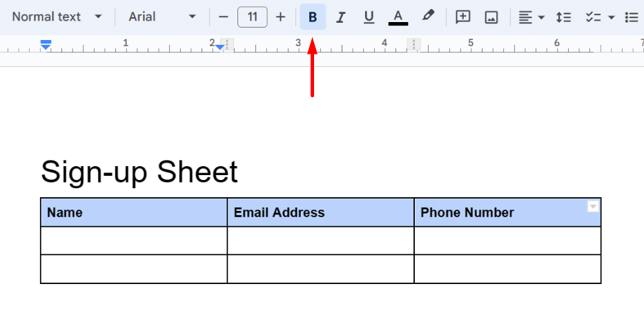Click the Sign-up Sheet title text
The image size is (644, 313).
click(139, 172)
